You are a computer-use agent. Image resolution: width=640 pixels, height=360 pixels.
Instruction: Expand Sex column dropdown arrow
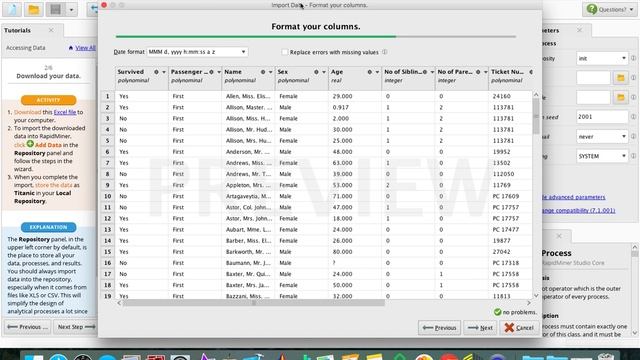pyautogui.click(x=324, y=72)
